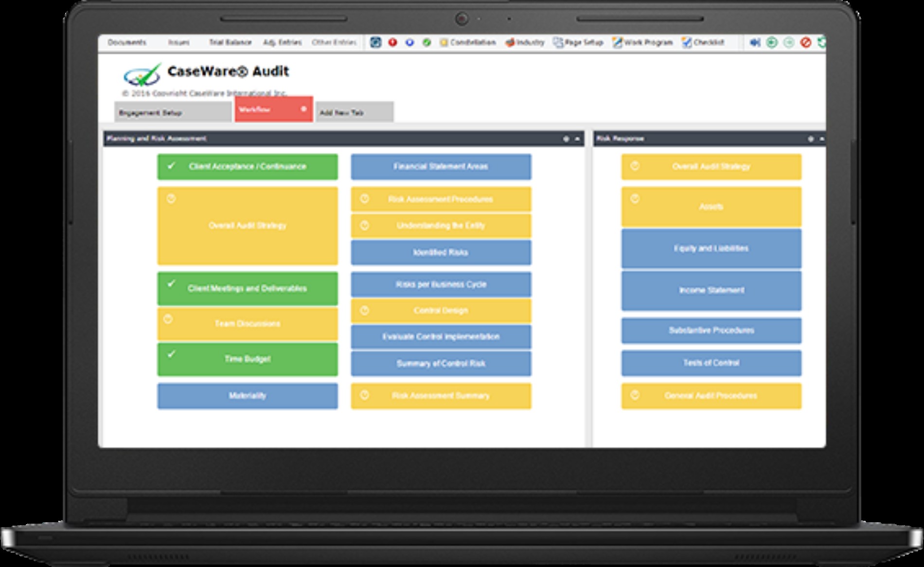Click clock icon on Risk Assessment Summary tile
This screenshot has width=924, height=567.
click(x=365, y=395)
